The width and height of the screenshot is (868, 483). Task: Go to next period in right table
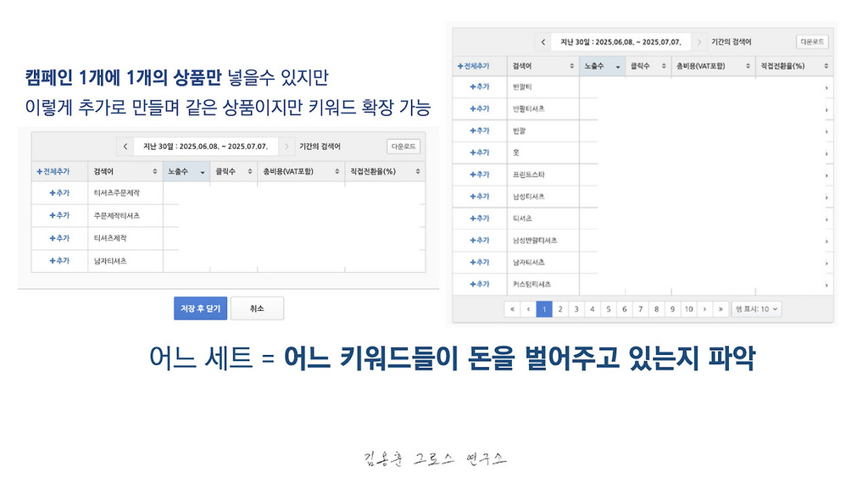[x=698, y=42]
